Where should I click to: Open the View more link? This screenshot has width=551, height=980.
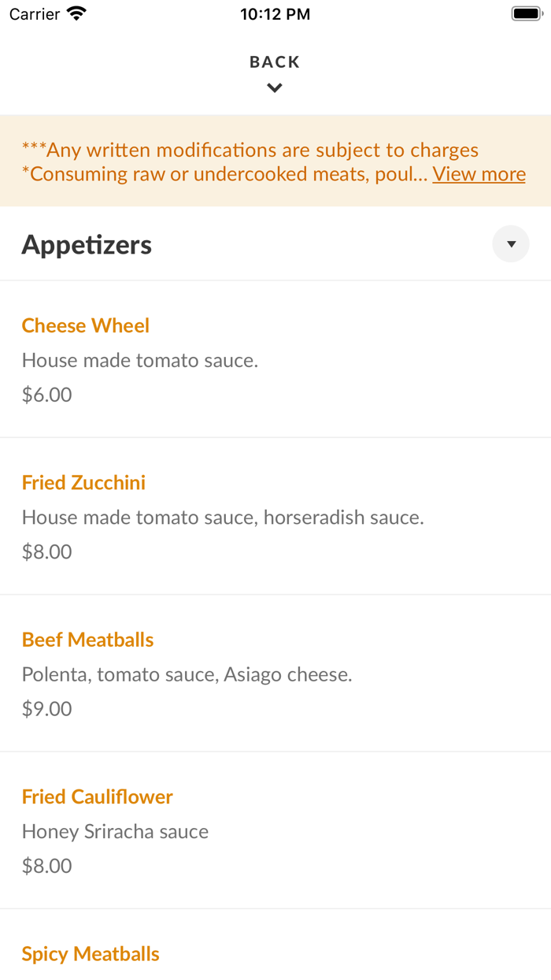(x=479, y=174)
